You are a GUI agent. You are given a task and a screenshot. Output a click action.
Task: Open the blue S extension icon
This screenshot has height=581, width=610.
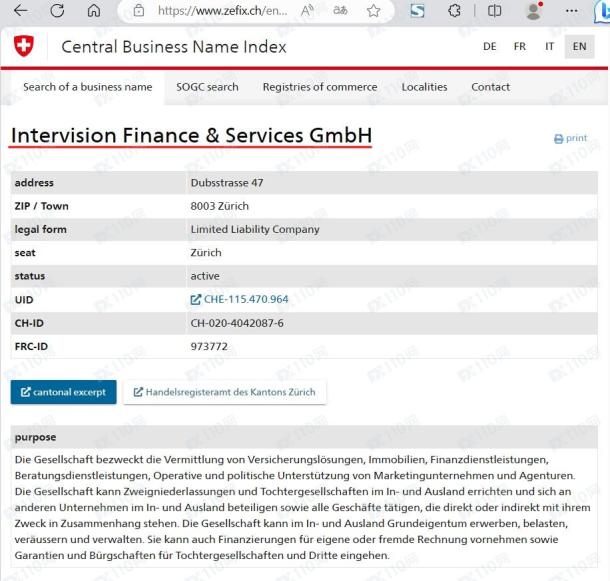click(417, 11)
